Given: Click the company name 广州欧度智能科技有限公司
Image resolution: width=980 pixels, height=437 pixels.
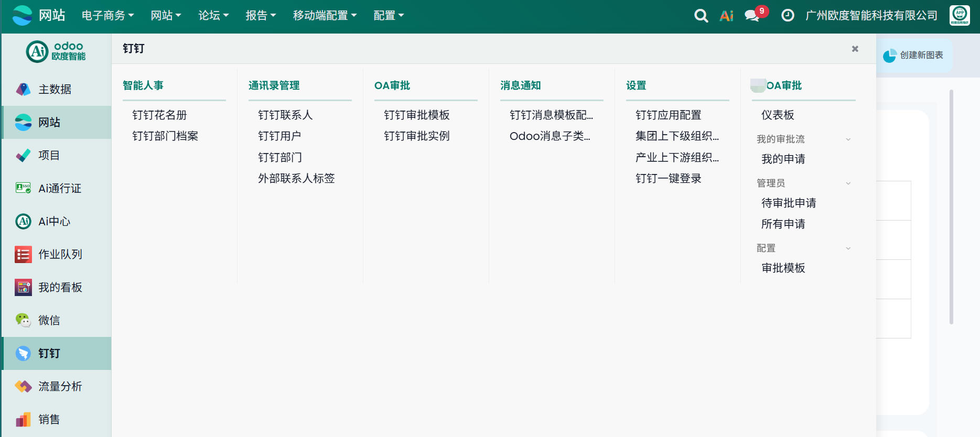Looking at the screenshot, I should coord(871,16).
